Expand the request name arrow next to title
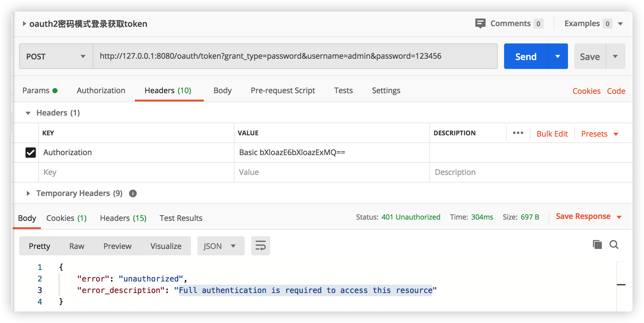 pos(24,24)
